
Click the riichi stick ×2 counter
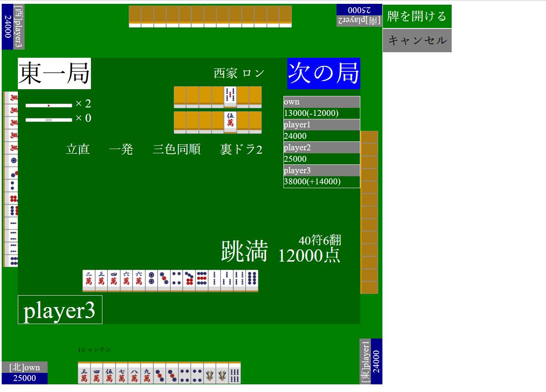coord(58,104)
